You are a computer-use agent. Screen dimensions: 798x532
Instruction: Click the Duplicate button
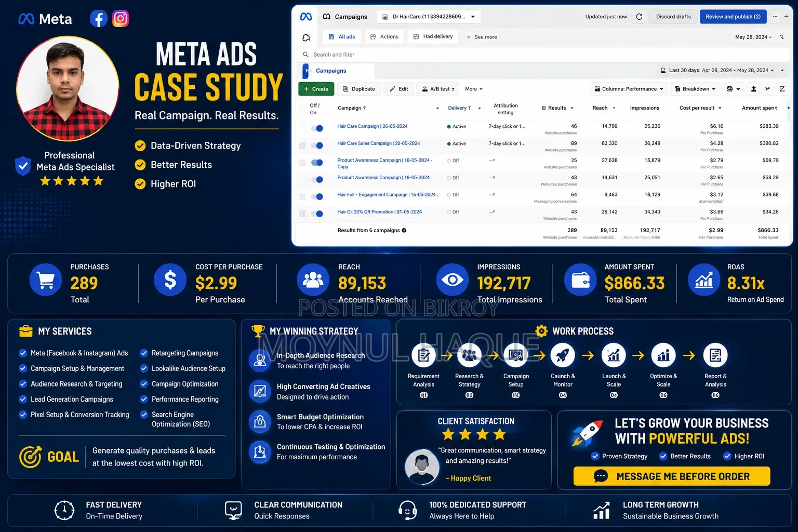coord(359,89)
